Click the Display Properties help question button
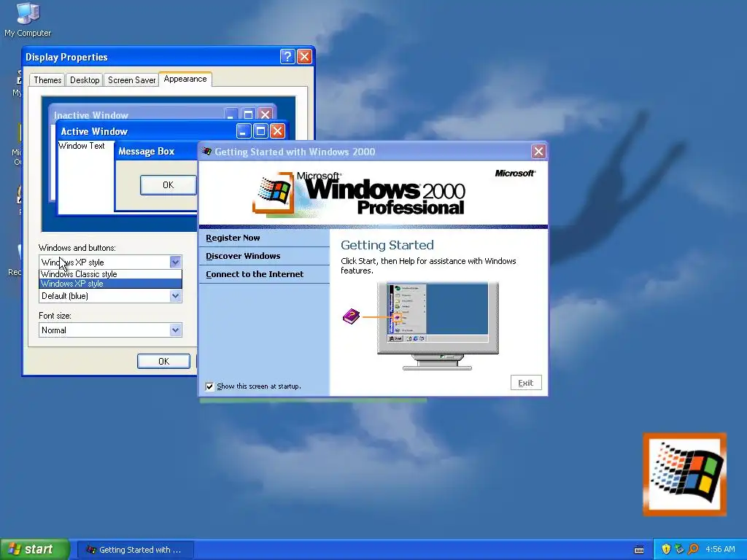The width and height of the screenshot is (747, 560). (x=287, y=57)
